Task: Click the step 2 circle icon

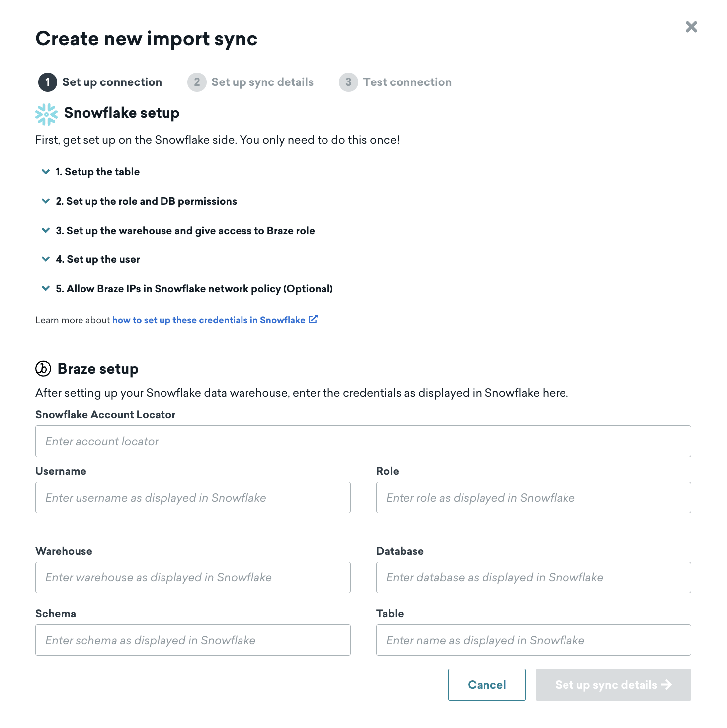Action: pos(197,82)
